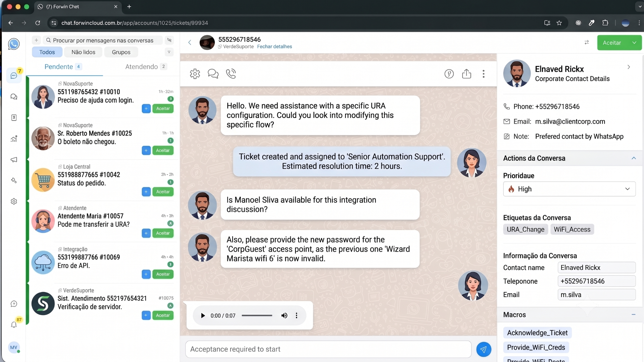
Task: Run the Provide_WiFi_Creds macro
Action: (x=536, y=348)
